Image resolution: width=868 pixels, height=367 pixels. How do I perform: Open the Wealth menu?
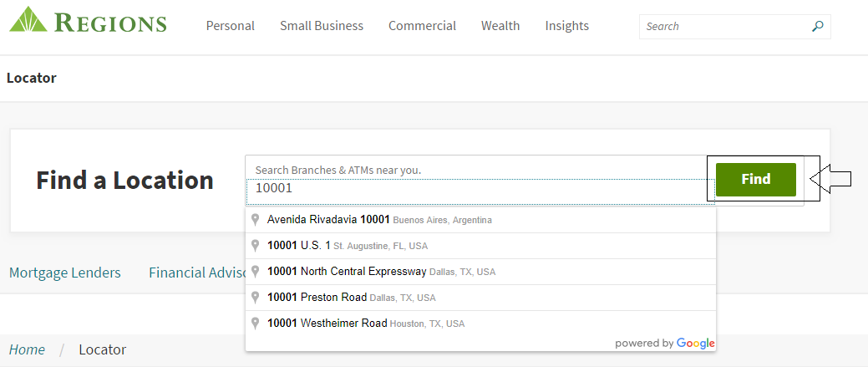pyautogui.click(x=500, y=26)
